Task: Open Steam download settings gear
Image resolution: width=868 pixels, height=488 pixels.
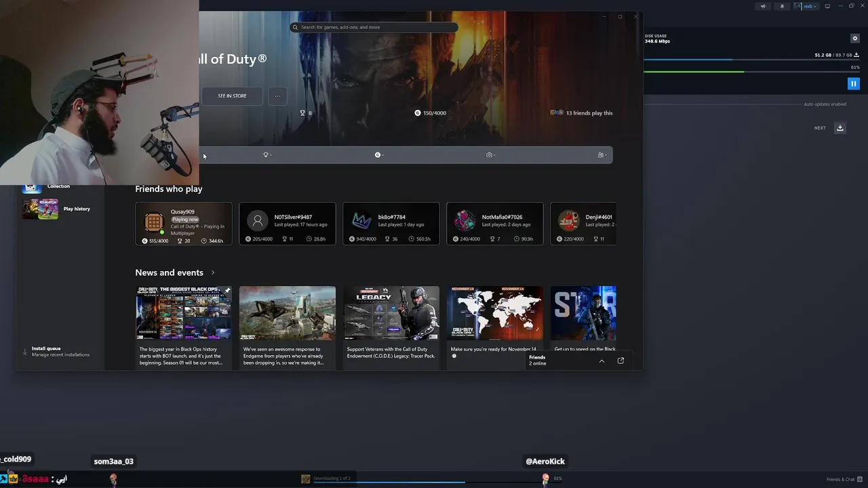Action: click(x=855, y=38)
